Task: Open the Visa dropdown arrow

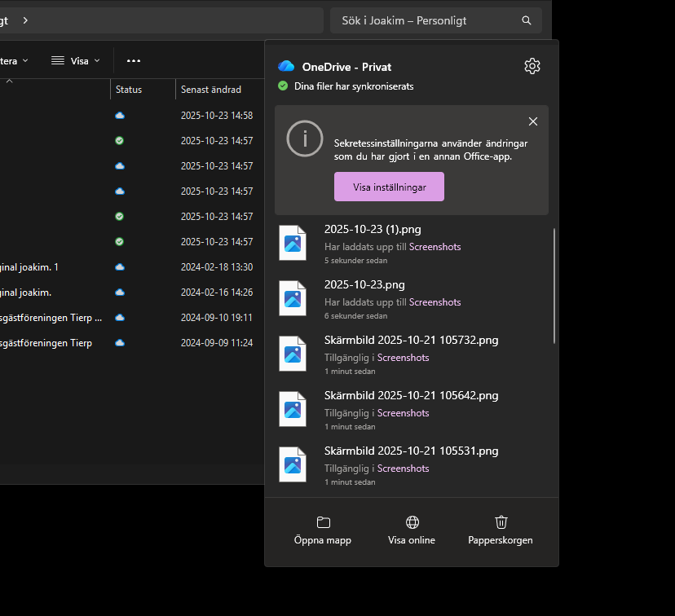Action: [96, 59]
